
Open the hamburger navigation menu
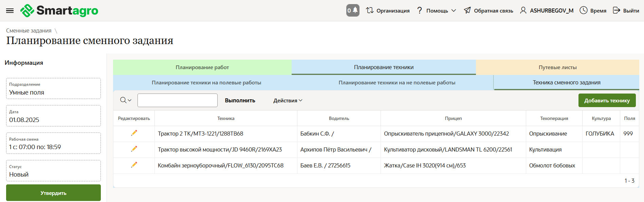coord(10,11)
